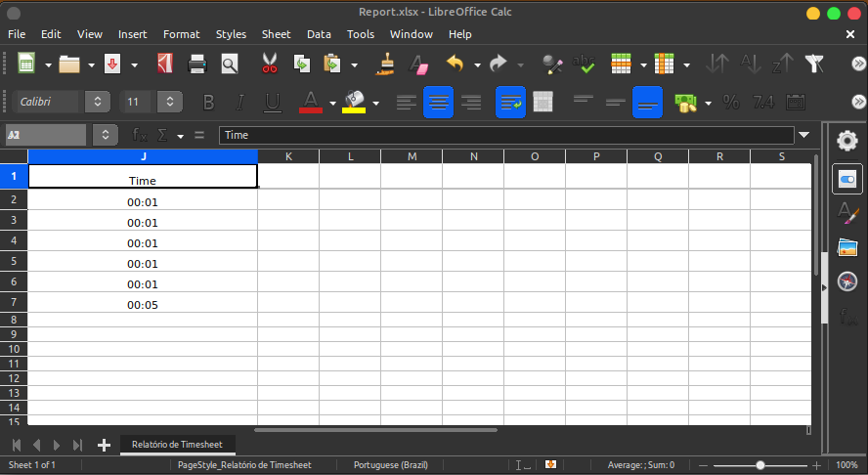Align cell text right
Screen dimensions: 868x475
[x=471, y=103]
